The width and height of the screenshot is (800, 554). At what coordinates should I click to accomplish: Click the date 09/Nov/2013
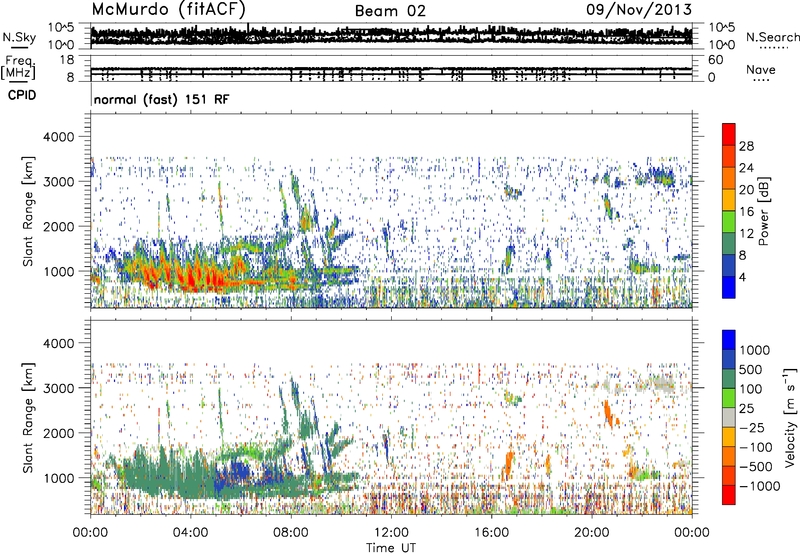639,9
